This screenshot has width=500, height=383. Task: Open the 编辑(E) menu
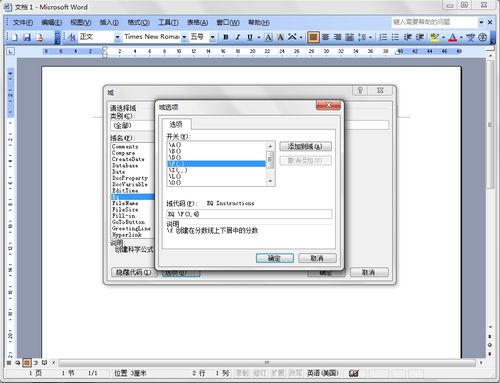tap(51, 22)
